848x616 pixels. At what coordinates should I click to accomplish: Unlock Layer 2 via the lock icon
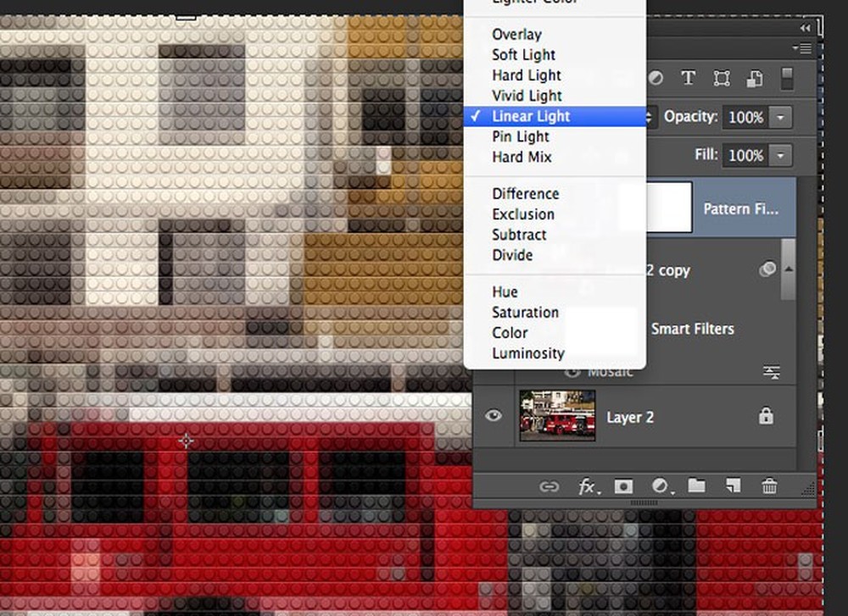tap(767, 416)
